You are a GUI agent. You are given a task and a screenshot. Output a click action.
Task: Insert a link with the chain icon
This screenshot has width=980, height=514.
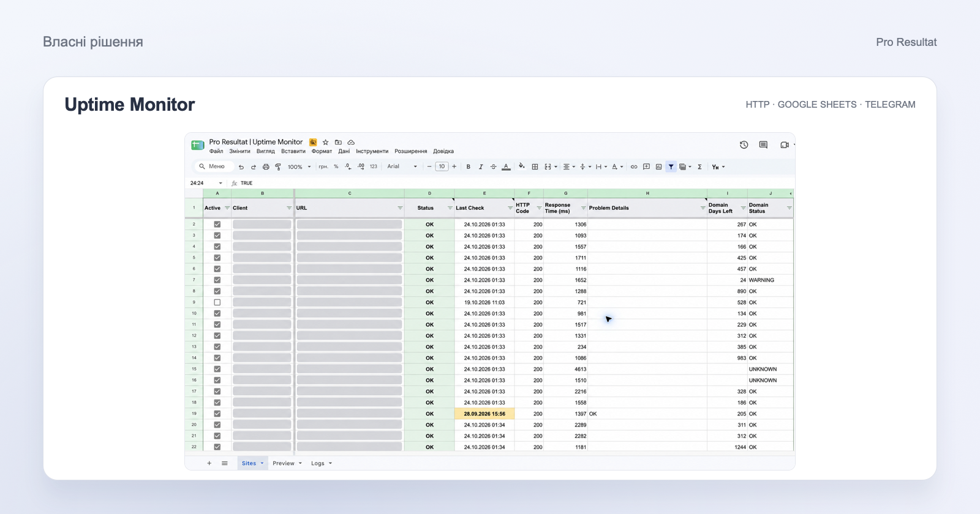click(634, 167)
